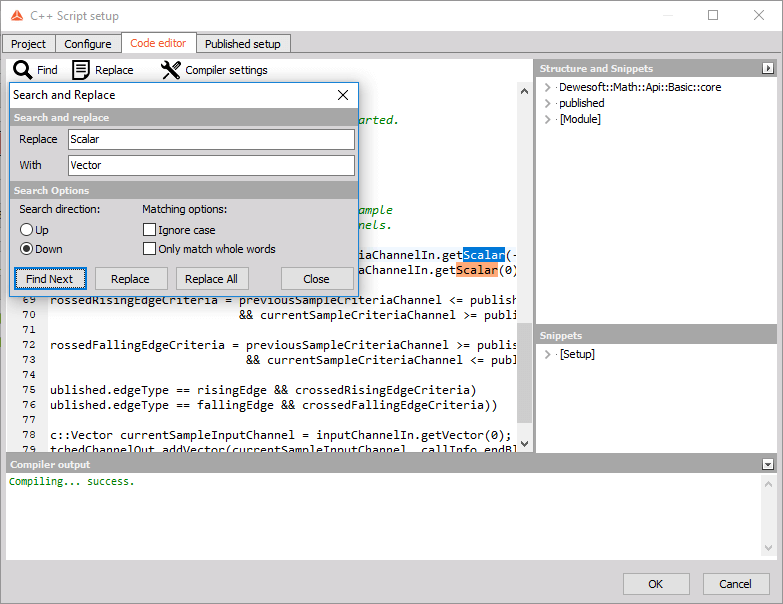Click the Cancel button
Viewport: 783px width, 604px height.
pos(736,584)
